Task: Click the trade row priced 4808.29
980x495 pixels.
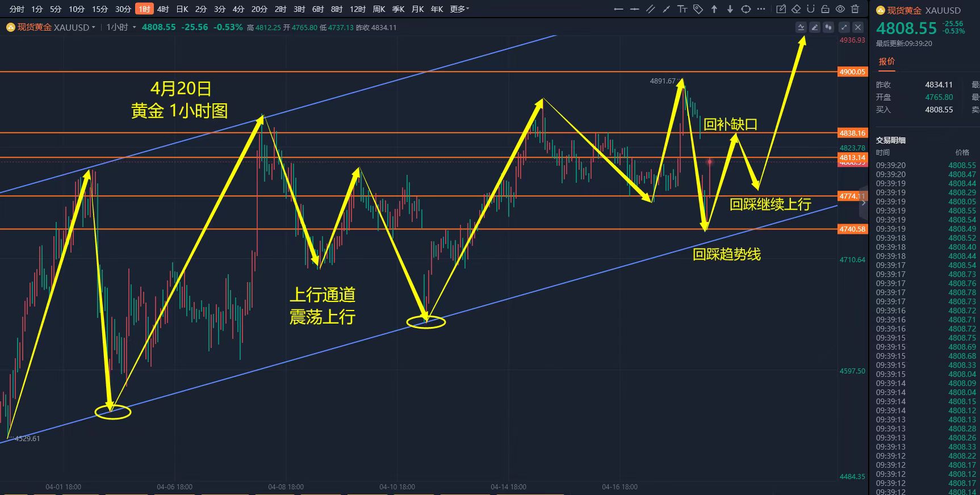Action: 927,192
